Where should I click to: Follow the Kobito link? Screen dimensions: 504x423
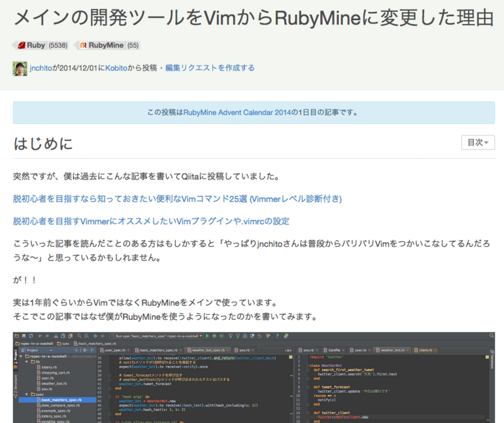click(x=117, y=68)
